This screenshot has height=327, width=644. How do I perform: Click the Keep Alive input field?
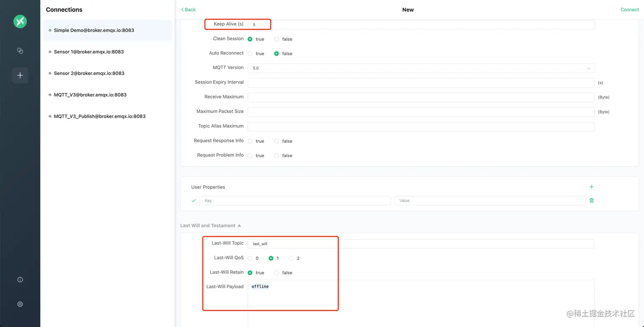tap(421, 25)
